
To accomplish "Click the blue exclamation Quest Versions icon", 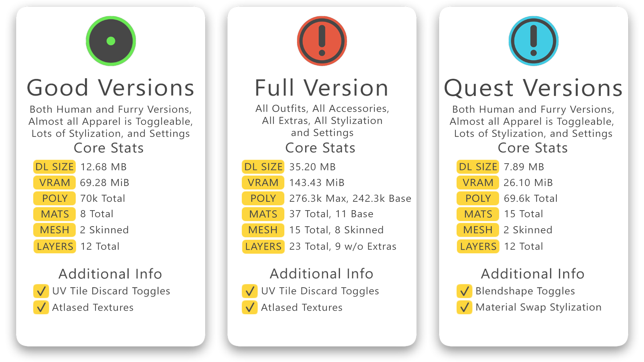I will click(533, 41).
